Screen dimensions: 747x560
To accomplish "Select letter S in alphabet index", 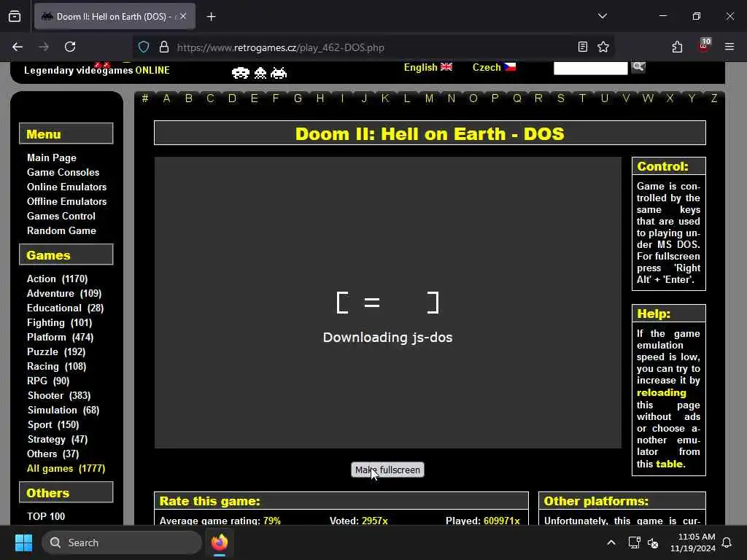I will (x=561, y=98).
